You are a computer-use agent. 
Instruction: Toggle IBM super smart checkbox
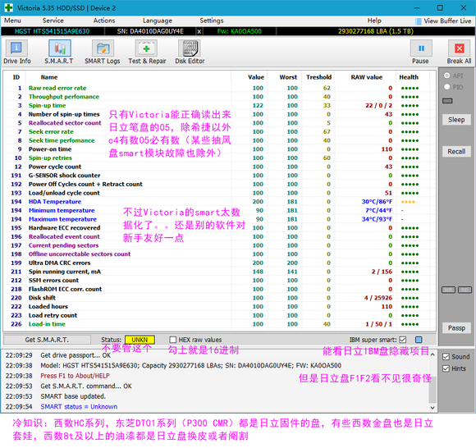click(x=402, y=340)
